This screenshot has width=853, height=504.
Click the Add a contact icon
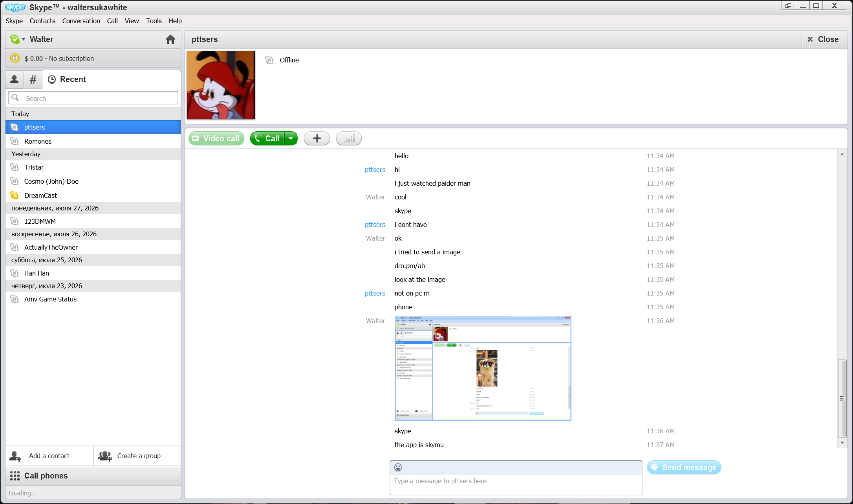coord(15,456)
